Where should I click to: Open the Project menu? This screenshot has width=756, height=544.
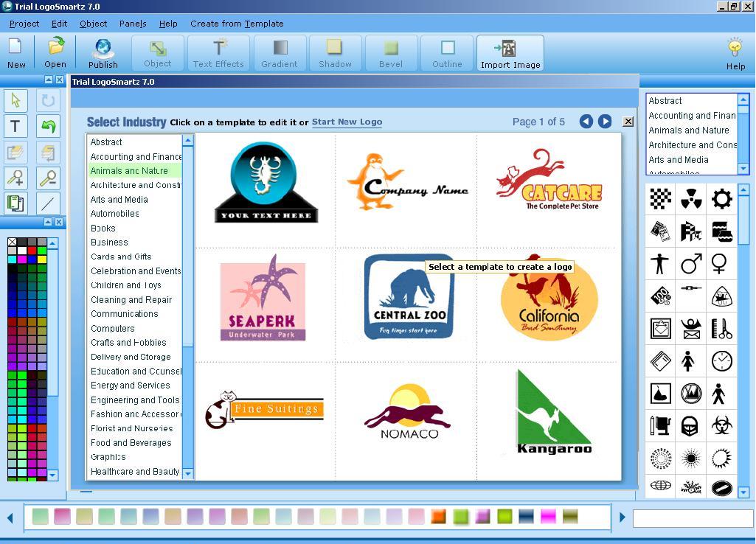click(x=24, y=24)
